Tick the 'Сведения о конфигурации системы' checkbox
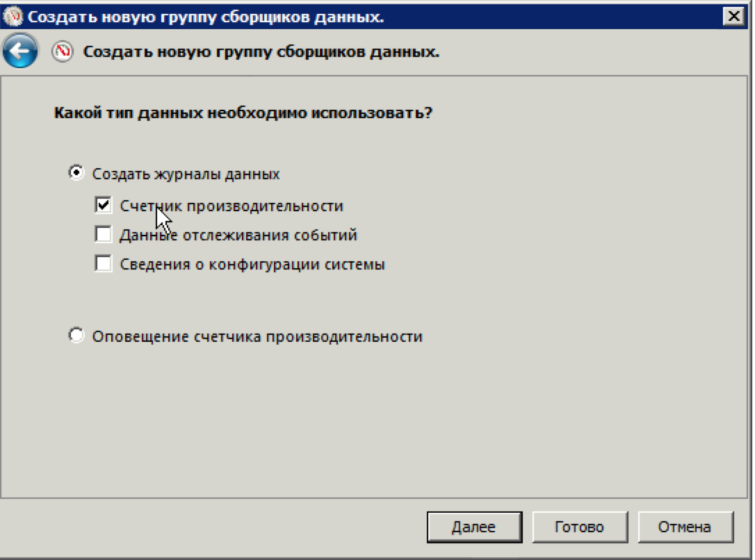This screenshot has width=755, height=560. (103, 264)
